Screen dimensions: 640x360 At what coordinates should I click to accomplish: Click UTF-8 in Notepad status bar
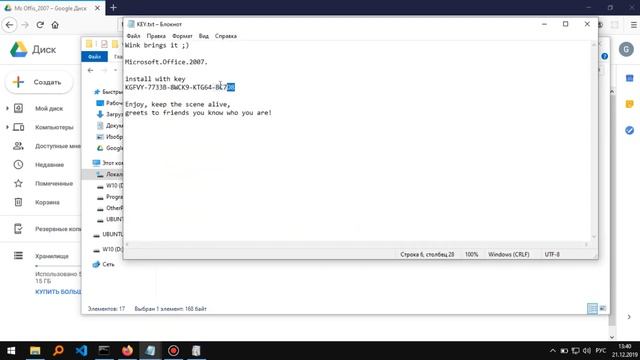click(x=552, y=254)
